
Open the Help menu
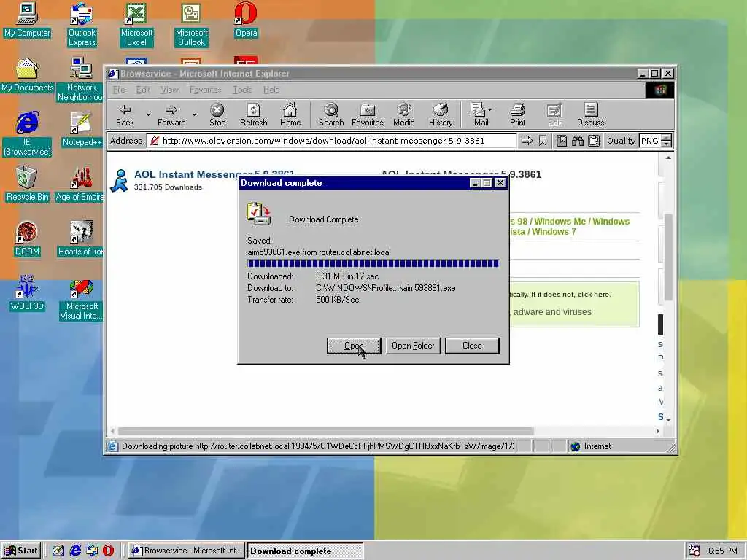coord(271,90)
